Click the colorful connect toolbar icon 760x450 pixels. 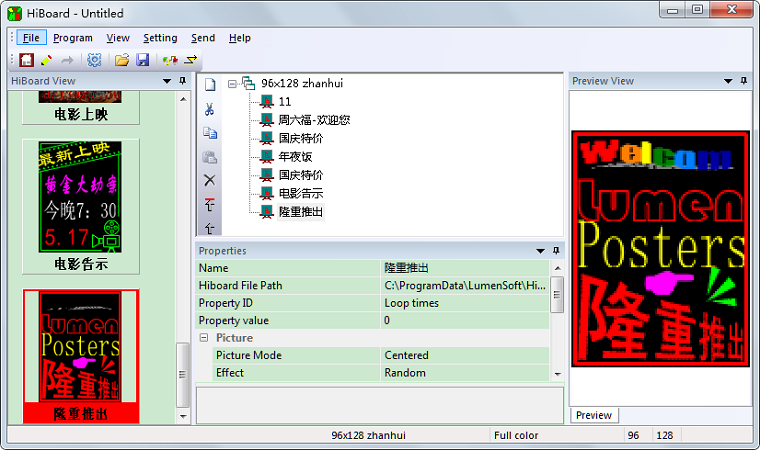pos(170,60)
